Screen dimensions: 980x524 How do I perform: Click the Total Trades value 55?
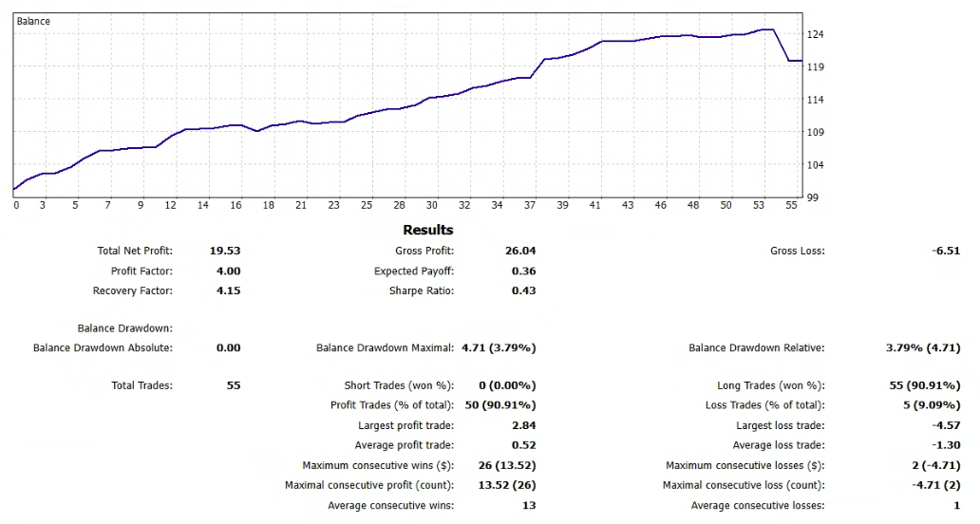(x=234, y=386)
